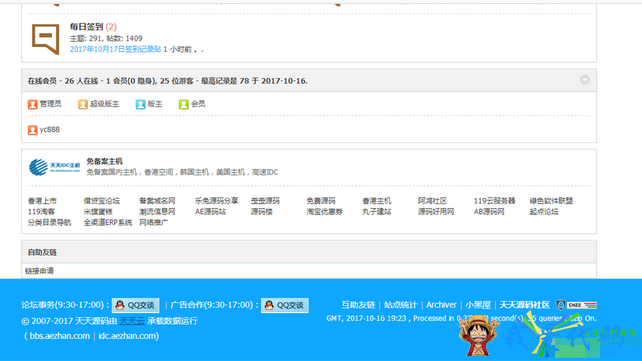Open the 每日签到 forum icon
642x361 pixels.
(x=45, y=39)
